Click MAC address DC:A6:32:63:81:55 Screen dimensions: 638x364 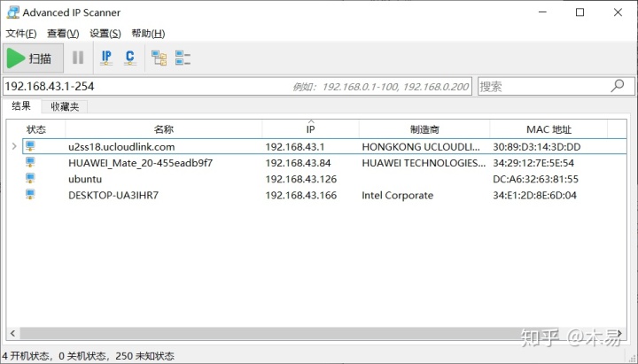535,180
